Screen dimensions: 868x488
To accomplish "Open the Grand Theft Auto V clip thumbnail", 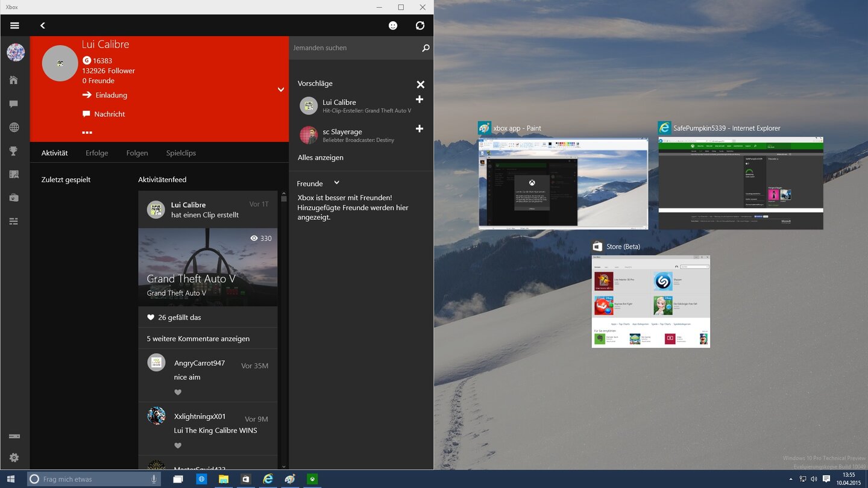I will 208,267.
